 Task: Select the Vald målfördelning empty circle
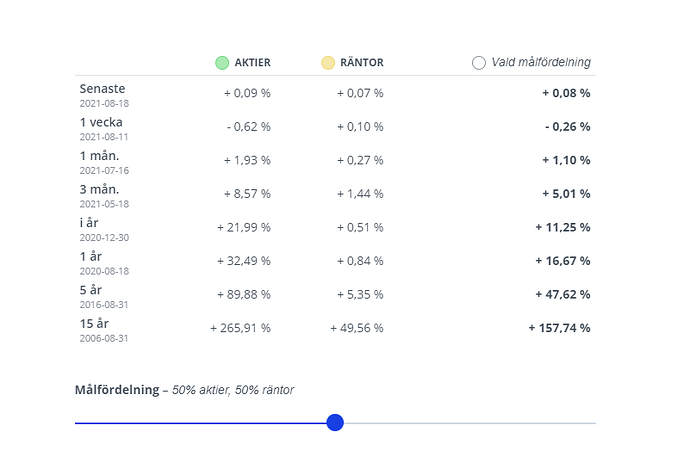coord(479,63)
